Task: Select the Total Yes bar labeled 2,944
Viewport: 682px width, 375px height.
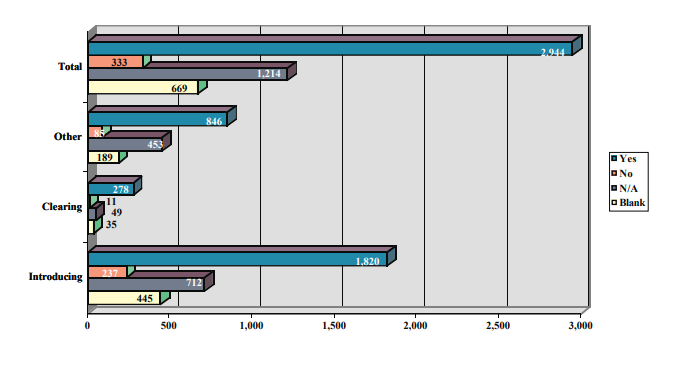Action: [x=330, y=49]
